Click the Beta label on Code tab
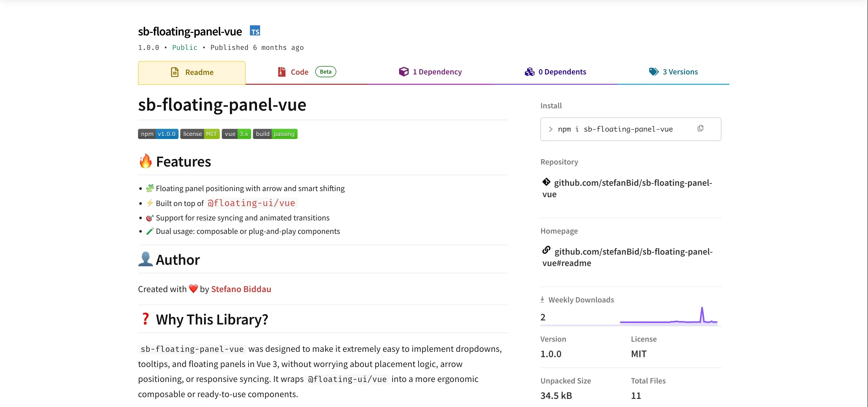 (x=326, y=72)
